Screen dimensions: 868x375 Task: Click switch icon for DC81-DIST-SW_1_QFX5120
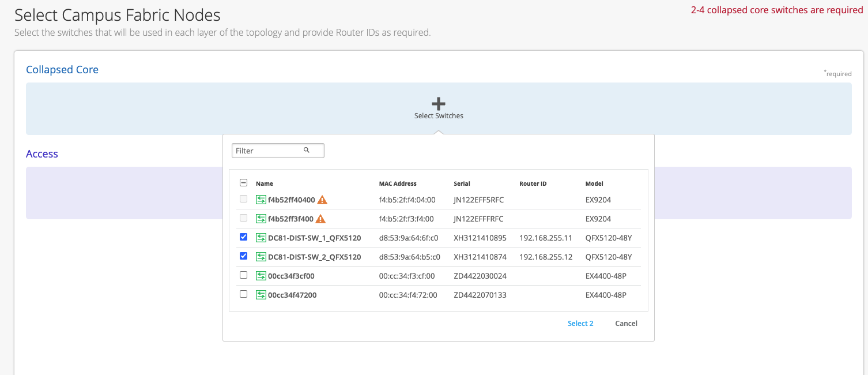click(261, 238)
